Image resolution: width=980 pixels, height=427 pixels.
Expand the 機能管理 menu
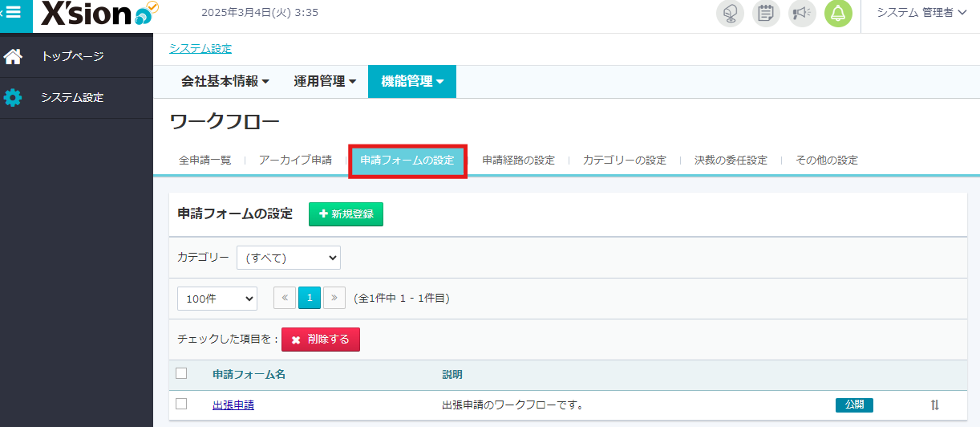pyautogui.click(x=412, y=81)
